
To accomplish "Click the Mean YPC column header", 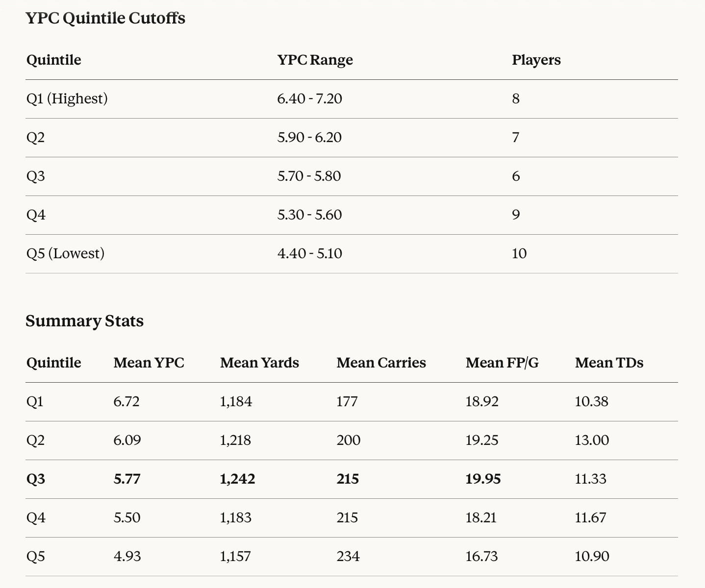I will [149, 363].
